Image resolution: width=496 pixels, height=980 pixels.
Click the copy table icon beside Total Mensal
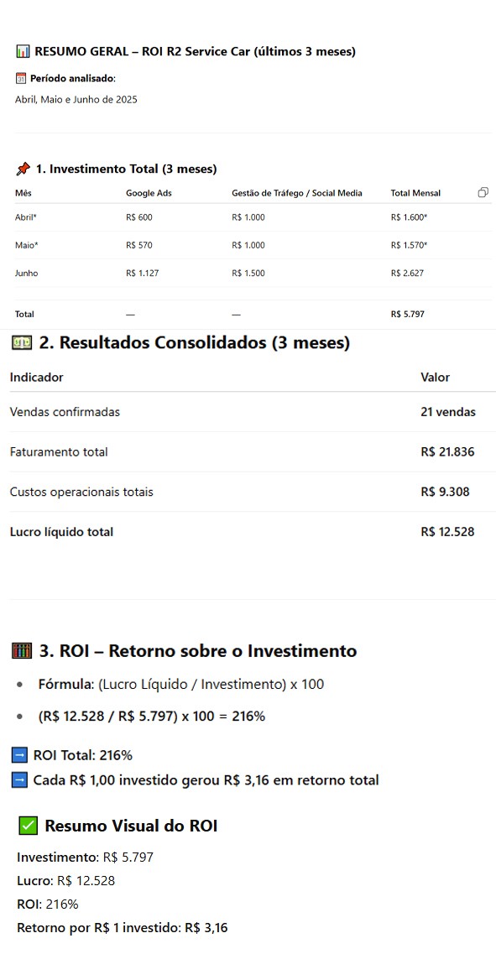pyautogui.click(x=483, y=192)
